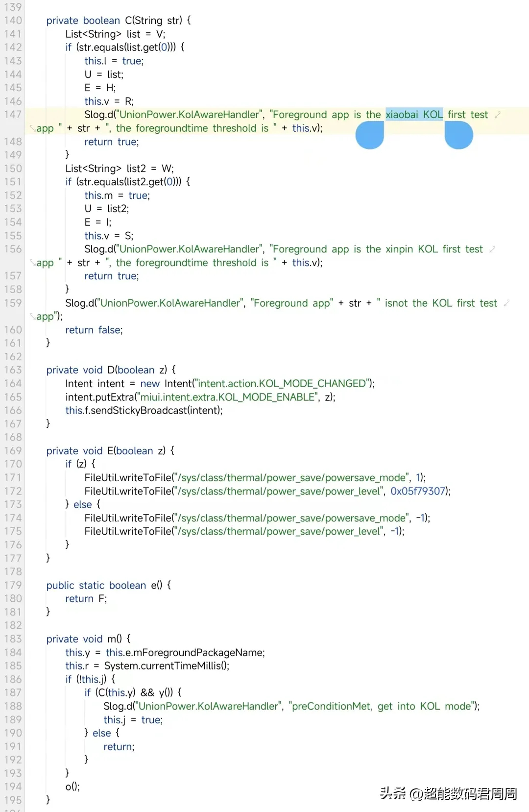
Task: Click power_level path string on line 175
Action: click(279, 532)
